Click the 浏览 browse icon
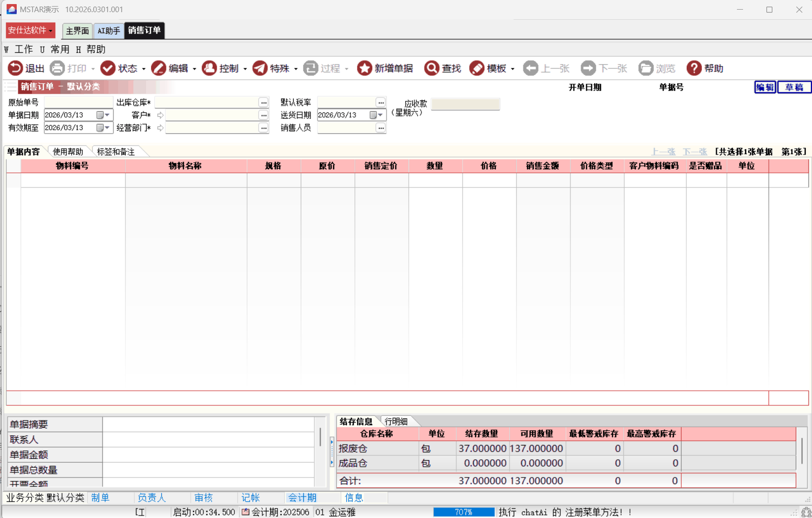Screen dimensions: 812x518 click(646, 68)
